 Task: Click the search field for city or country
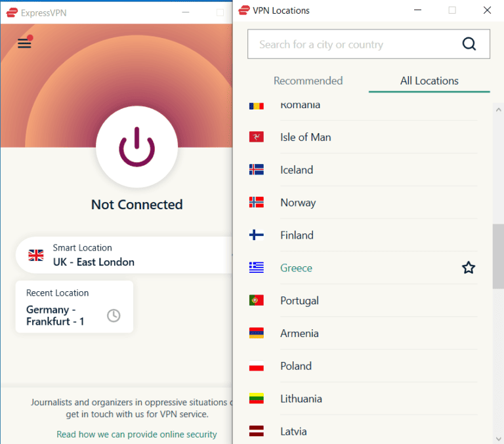point(369,44)
